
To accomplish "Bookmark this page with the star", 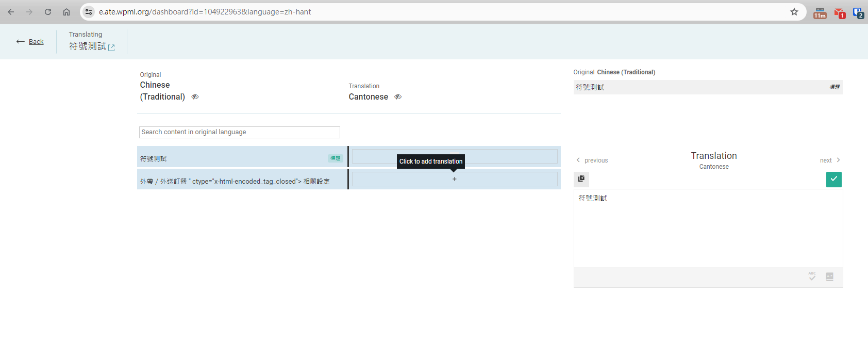I will click(794, 12).
